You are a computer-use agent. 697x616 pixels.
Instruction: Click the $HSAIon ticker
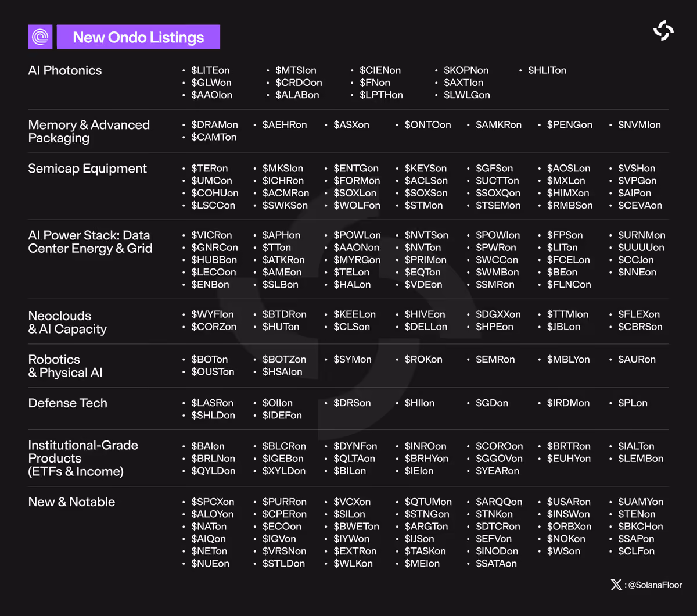282,372
